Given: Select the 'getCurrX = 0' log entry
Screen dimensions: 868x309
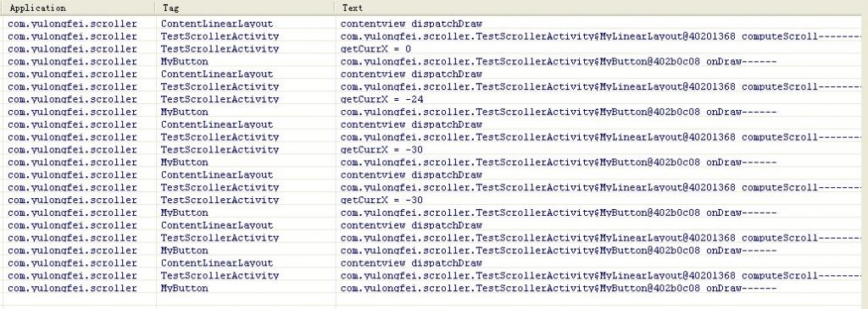Looking at the screenshot, I should (434, 48).
